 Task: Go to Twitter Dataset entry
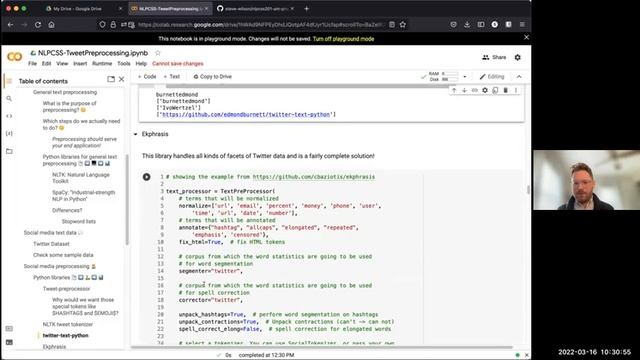(51, 244)
